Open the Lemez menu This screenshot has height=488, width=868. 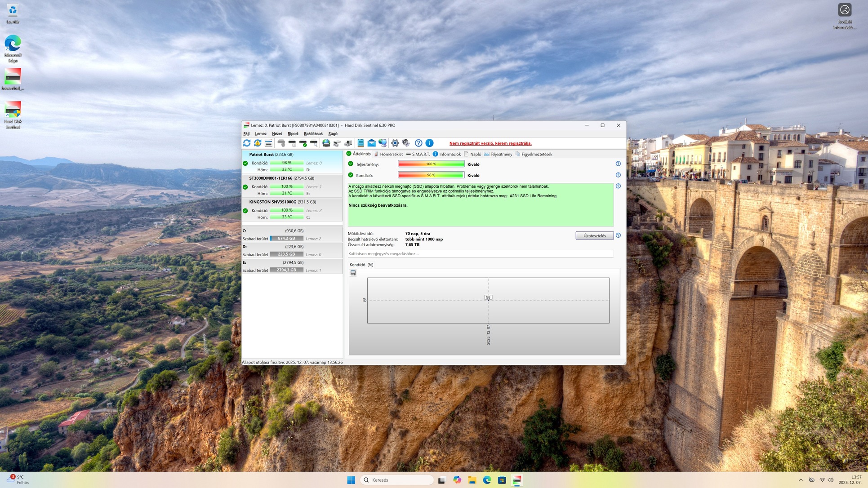260,133
